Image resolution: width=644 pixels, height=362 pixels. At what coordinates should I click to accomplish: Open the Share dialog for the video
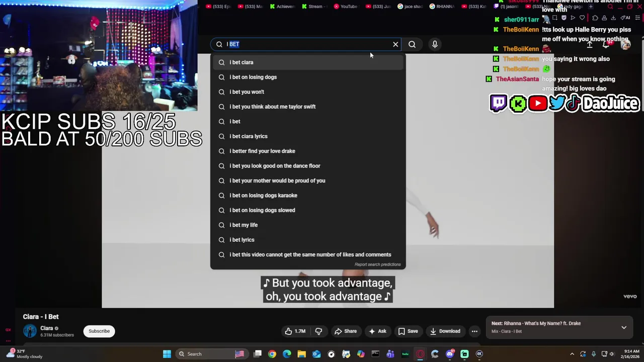(346, 331)
